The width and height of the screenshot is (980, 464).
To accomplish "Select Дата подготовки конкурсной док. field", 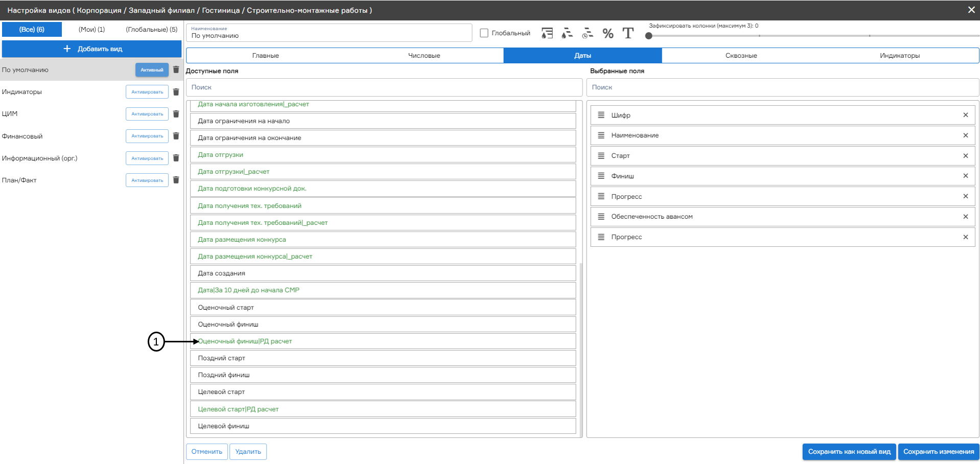I will coord(383,189).
